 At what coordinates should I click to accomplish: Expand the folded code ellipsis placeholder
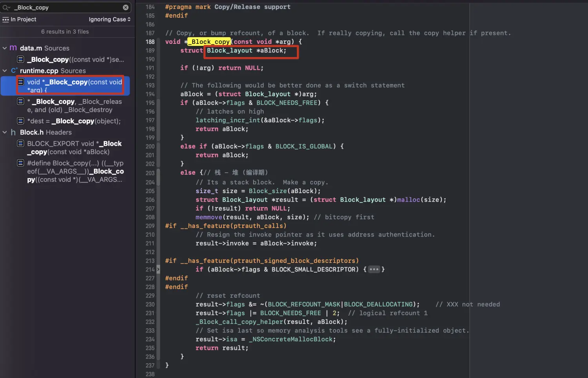374,269
